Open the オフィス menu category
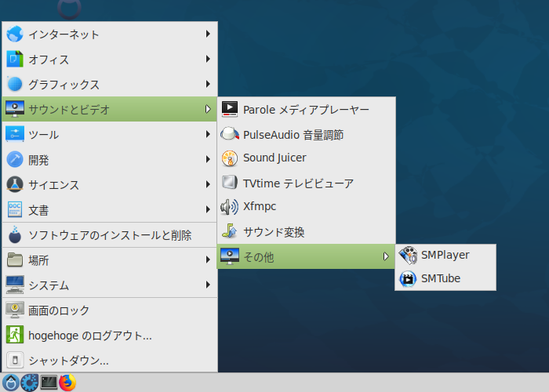The height and width of the screenshot is (392, 549). coord(110,59)
